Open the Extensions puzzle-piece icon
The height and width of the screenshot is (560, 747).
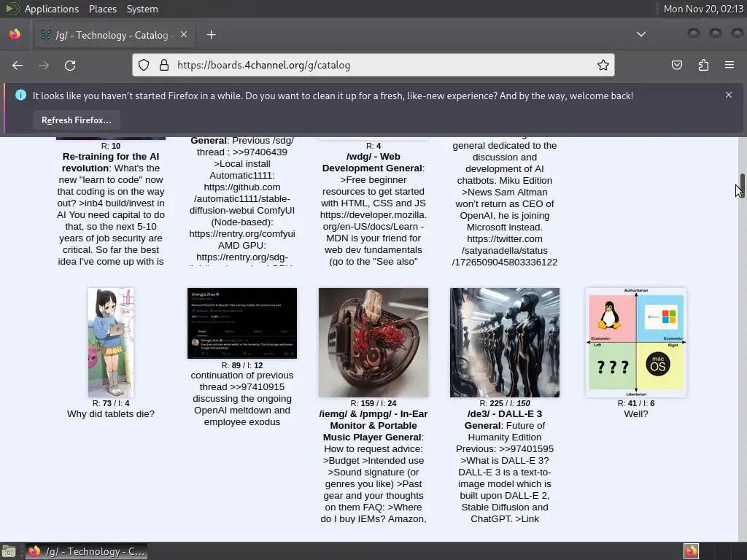(703, 65)
